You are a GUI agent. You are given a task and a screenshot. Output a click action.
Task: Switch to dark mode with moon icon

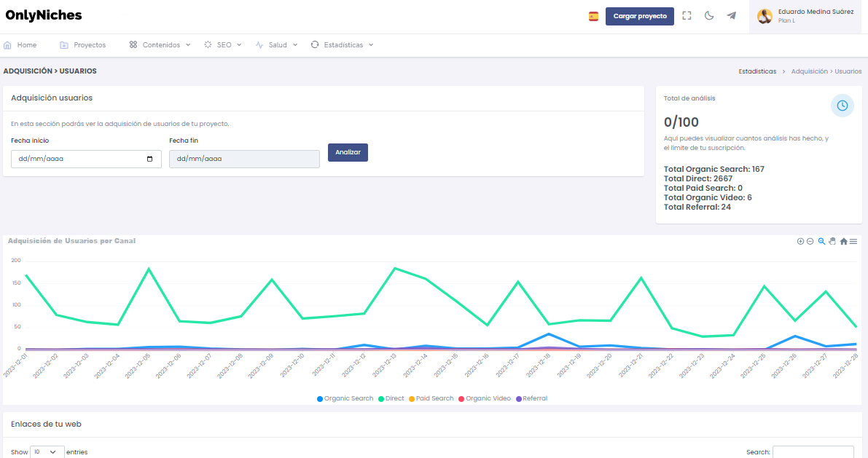tap(708, 15)
